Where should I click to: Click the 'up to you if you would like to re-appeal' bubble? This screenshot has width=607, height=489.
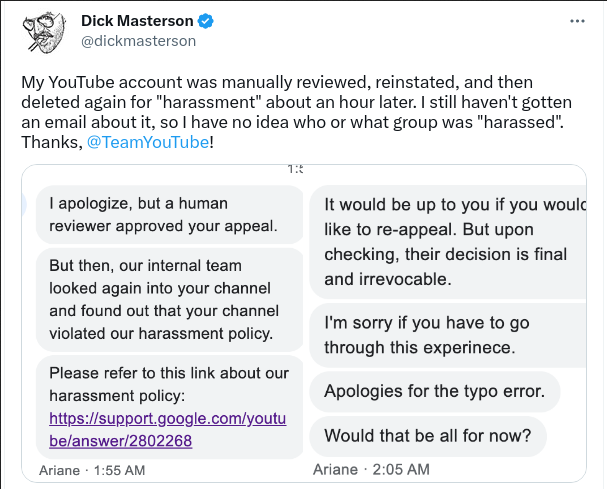click(448, 242)
